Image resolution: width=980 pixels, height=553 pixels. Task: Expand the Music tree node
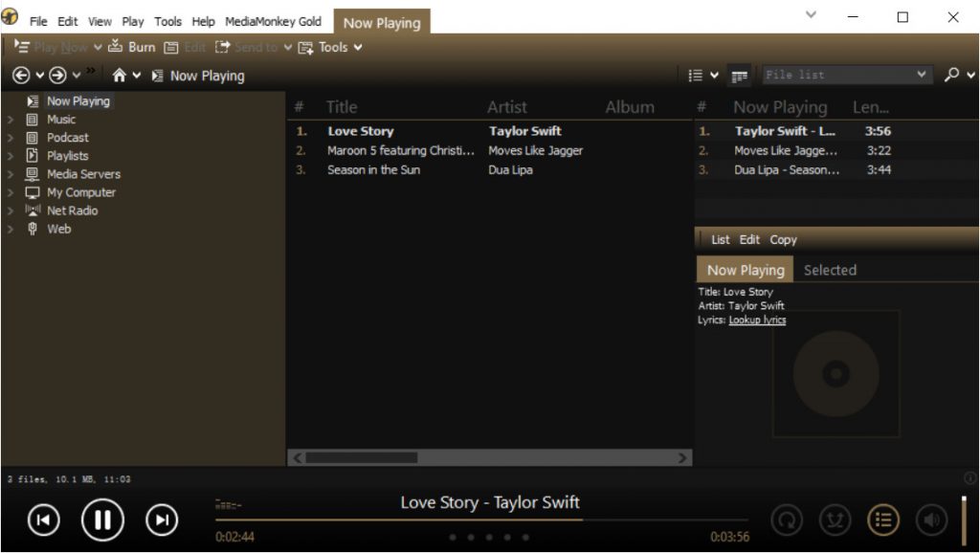[x=10, y=120]
